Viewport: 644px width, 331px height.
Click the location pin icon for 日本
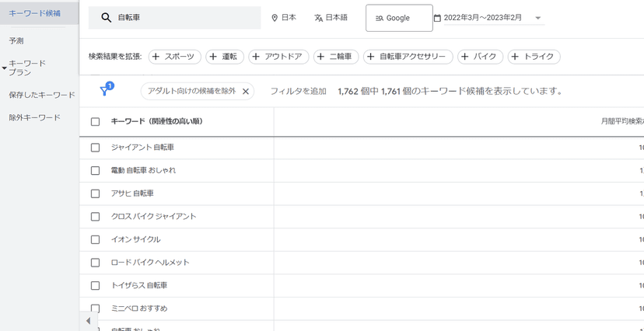tap(275, 18)
